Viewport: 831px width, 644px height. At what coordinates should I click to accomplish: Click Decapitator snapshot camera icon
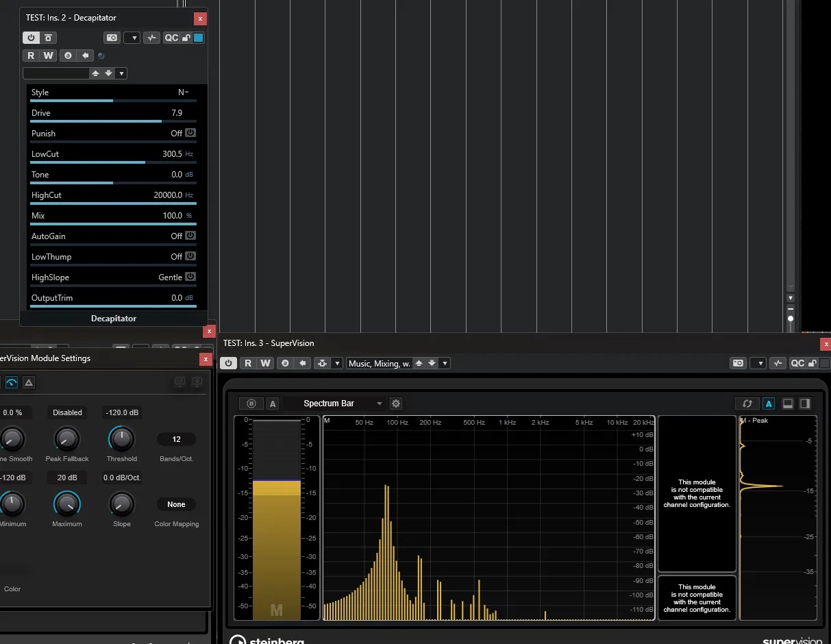pyautogui.click(x=112, y=38)
